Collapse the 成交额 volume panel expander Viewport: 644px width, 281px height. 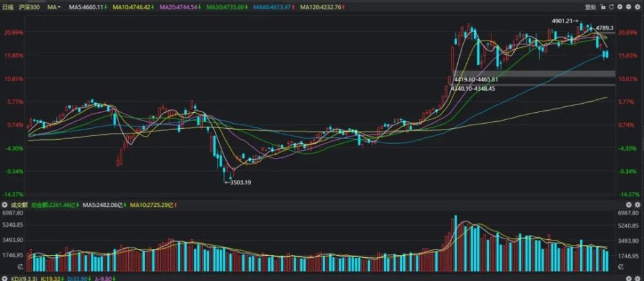(5, 204)
